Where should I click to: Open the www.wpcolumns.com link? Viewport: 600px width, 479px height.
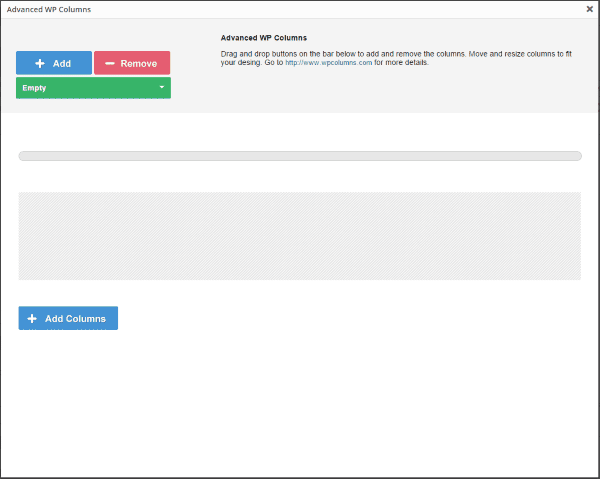click(x=329, y=62)
